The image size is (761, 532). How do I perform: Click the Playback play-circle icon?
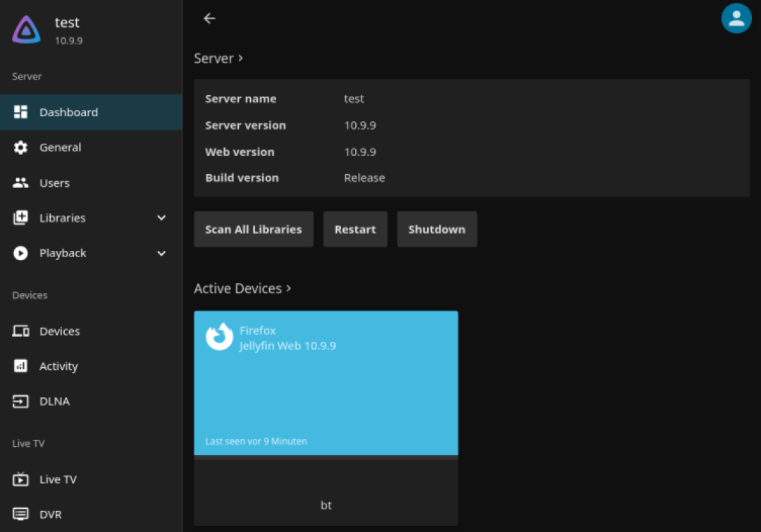click(20, 253)
